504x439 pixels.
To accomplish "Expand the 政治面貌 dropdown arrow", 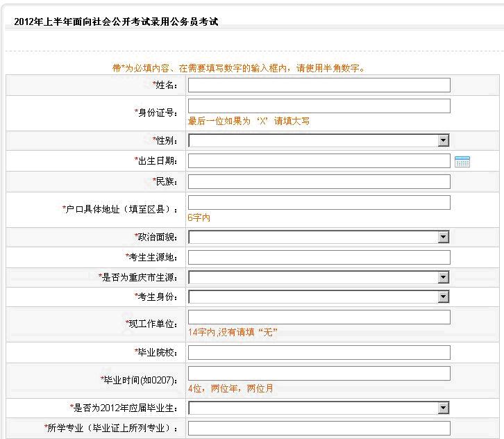I will tap(443, 237).
